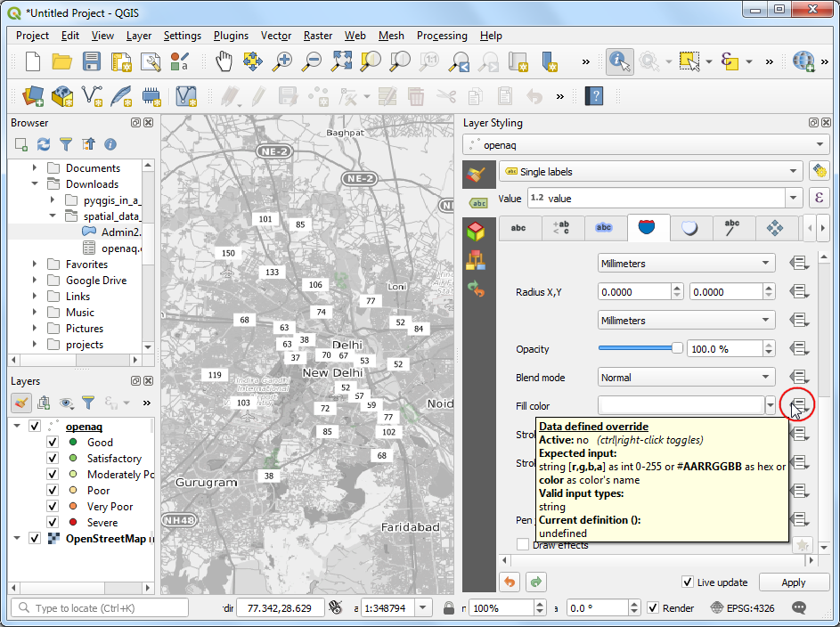Click the Save Project toolbar icon
Screen dimensions: 840x627
pos(92,61)
